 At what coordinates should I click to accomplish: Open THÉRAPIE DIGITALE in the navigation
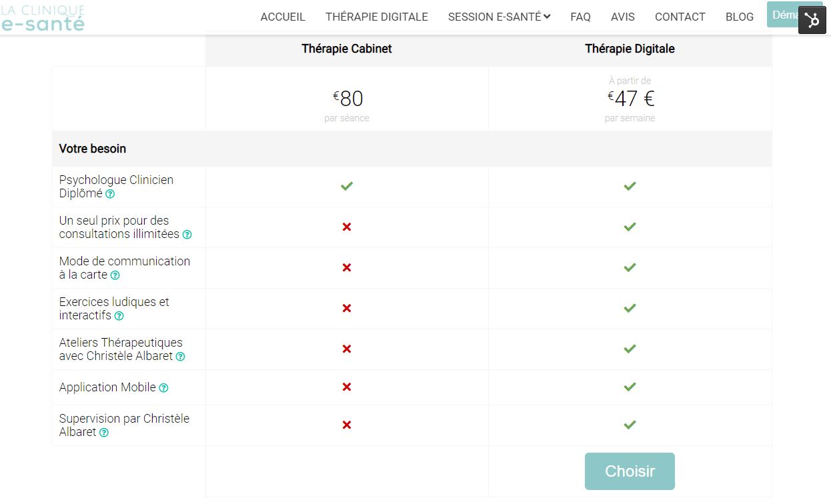[377, 17]
